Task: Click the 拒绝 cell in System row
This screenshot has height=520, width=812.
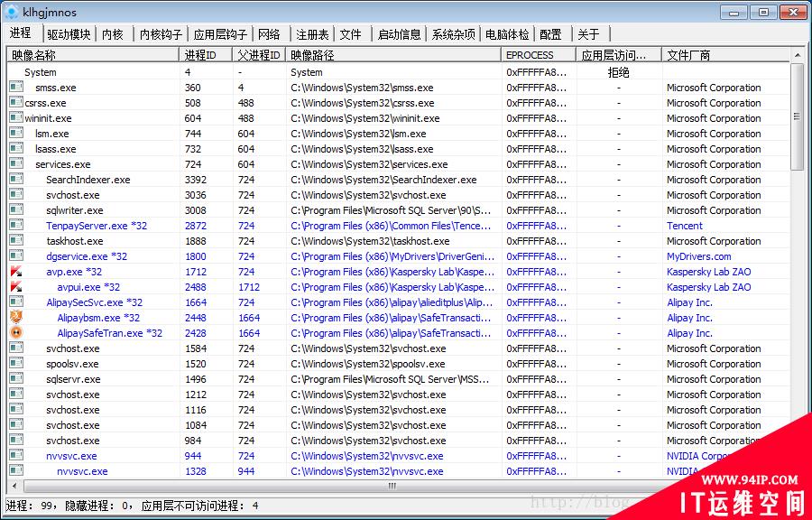Action: click(618, 72)
